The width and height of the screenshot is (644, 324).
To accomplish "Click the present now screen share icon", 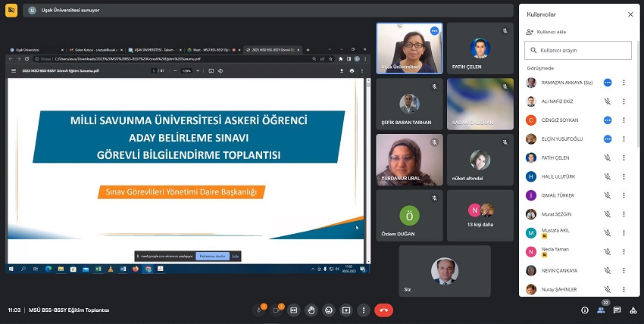I will click(346, 310).
